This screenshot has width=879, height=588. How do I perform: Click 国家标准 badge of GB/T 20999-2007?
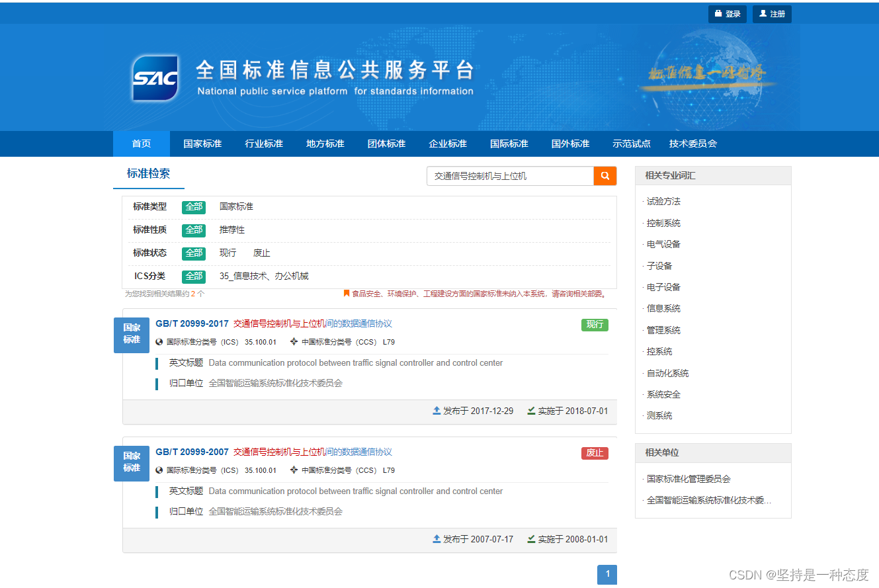pyautogui.click(x=132, y=463)
